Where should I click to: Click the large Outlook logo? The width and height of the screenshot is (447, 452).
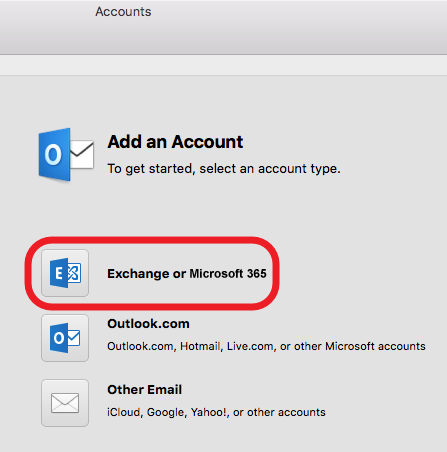pos(66,155)
